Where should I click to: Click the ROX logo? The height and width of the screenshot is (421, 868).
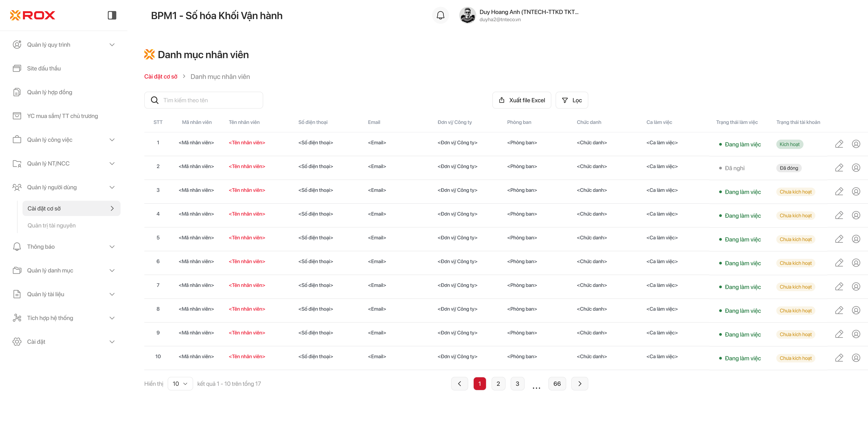click(33, 15)
